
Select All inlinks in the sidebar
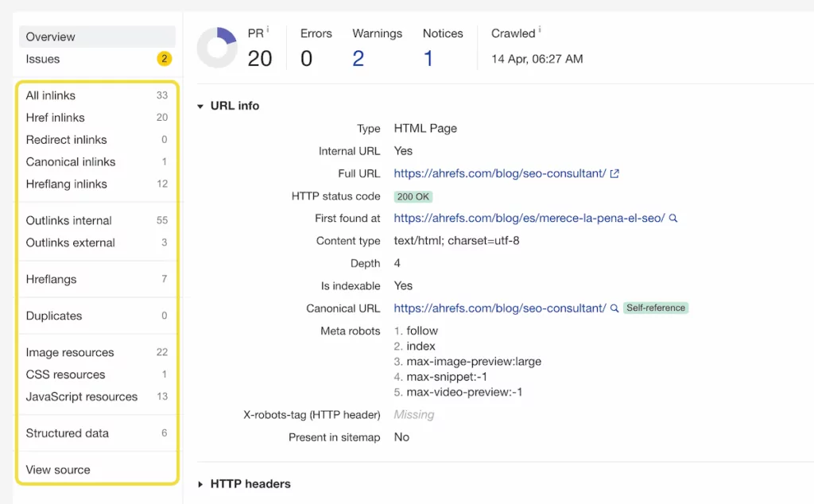pos(50,95)
